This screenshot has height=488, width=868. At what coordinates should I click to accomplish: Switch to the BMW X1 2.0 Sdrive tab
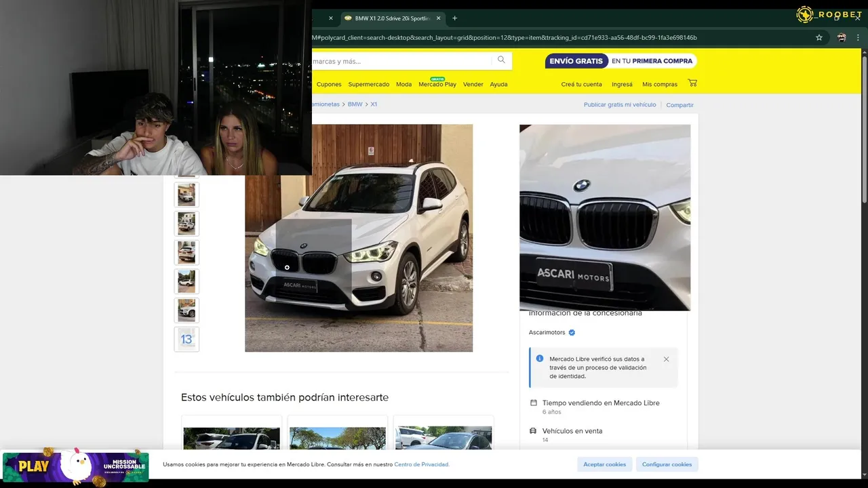click(392, 18)
